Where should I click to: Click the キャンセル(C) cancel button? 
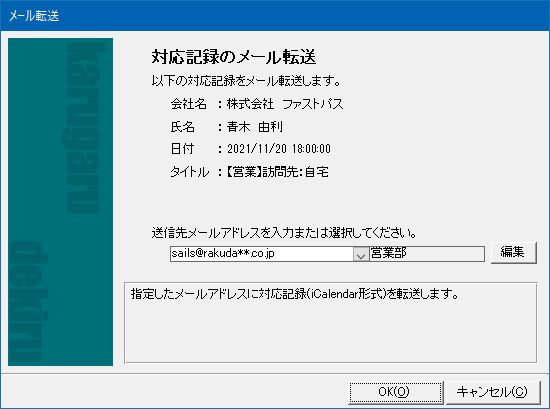point(492,392)
